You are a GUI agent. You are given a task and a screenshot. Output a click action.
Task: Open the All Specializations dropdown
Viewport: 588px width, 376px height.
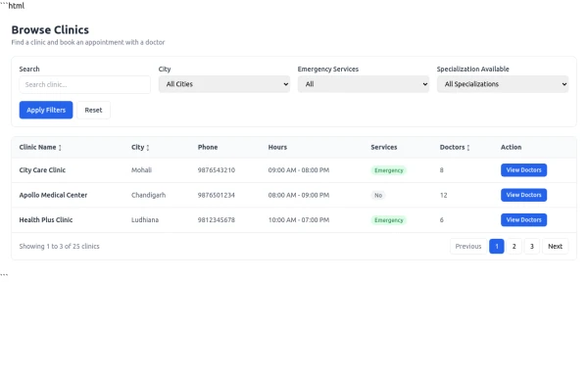(503, 84)
